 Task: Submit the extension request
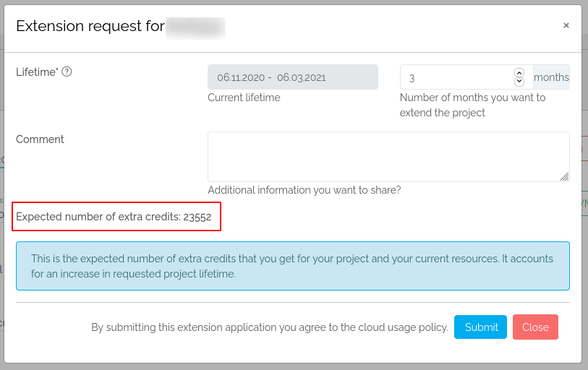point(481,327)
